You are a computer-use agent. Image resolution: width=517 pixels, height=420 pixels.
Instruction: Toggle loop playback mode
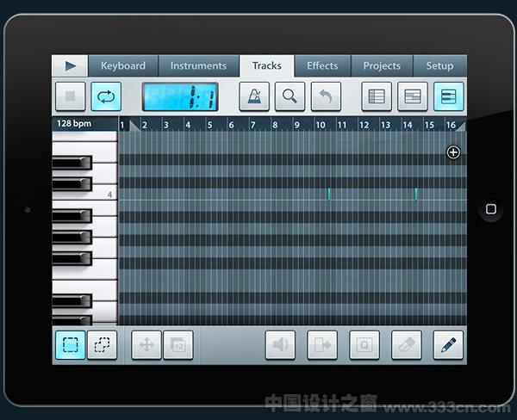point(106,96)
